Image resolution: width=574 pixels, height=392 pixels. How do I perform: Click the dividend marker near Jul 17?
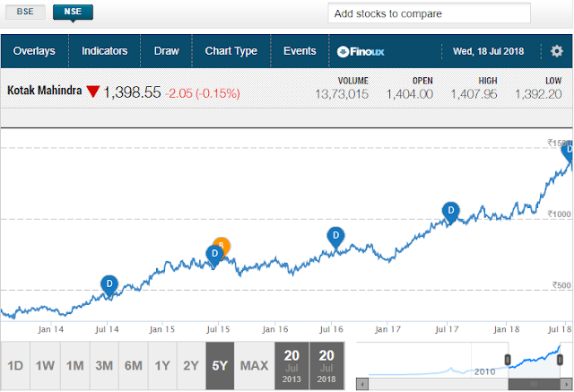click(x=450, y=212)
